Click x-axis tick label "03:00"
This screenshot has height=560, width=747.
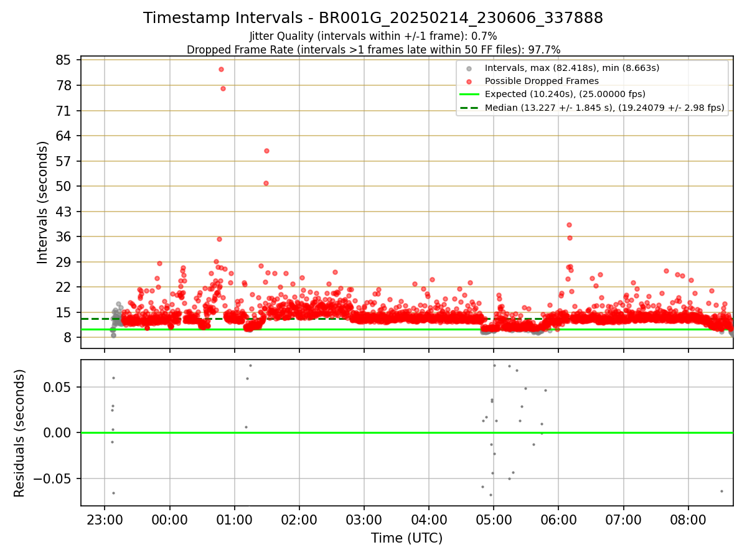(x=364, y=519)
